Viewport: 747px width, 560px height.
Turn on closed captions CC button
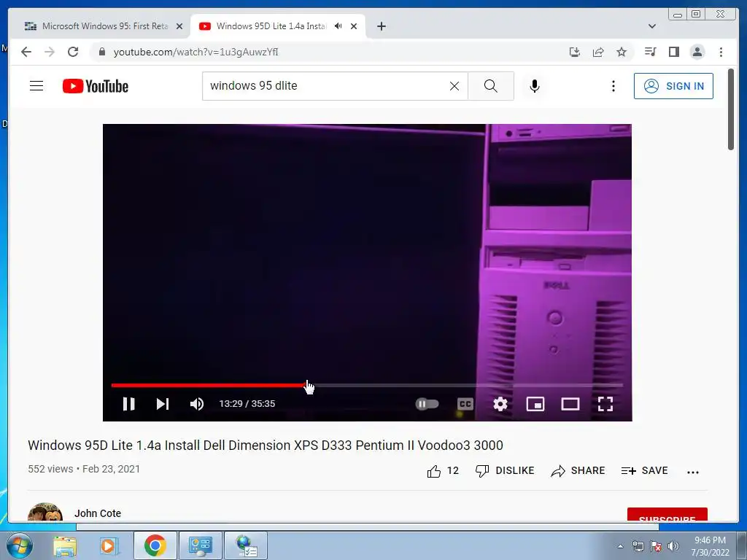tap(465, 404)
